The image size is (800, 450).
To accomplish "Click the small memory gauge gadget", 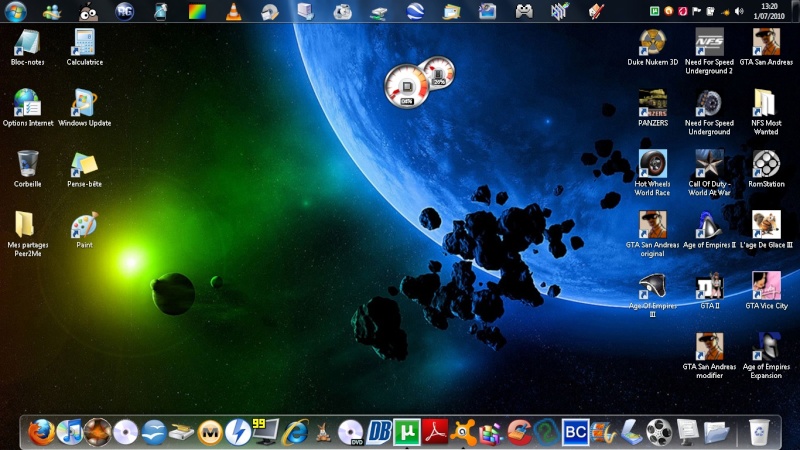I will pyautogui.click(x=438, y=72).
